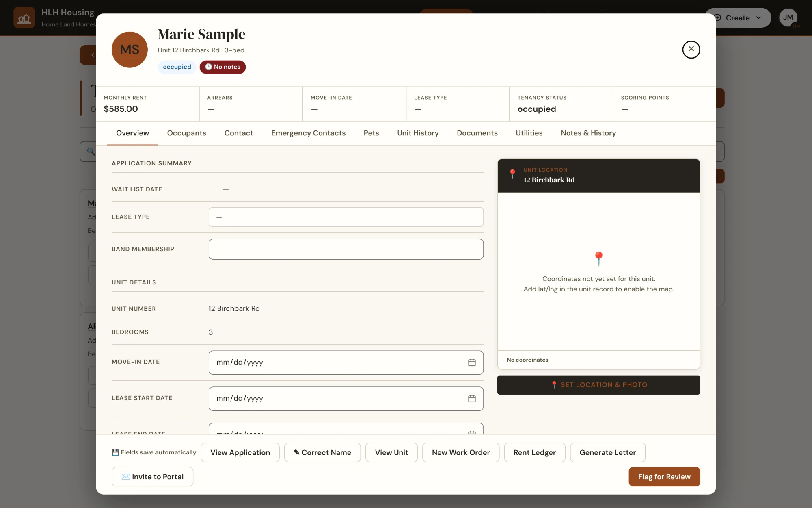The image size is (812, 508).
Task: Click Flag for Review button
Action: pyautogui.click(x=664, y=477)
